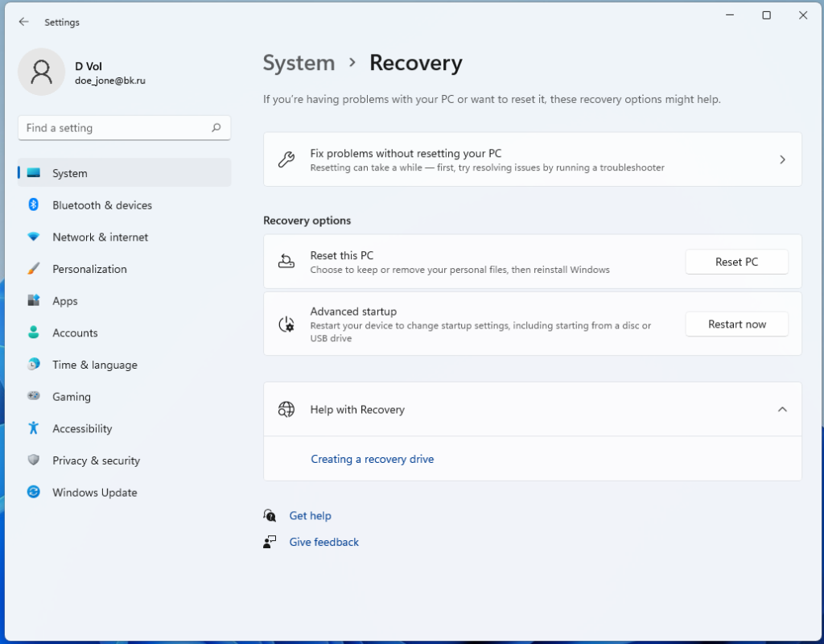Open the Creating a recovery drive link

(373, 458)
